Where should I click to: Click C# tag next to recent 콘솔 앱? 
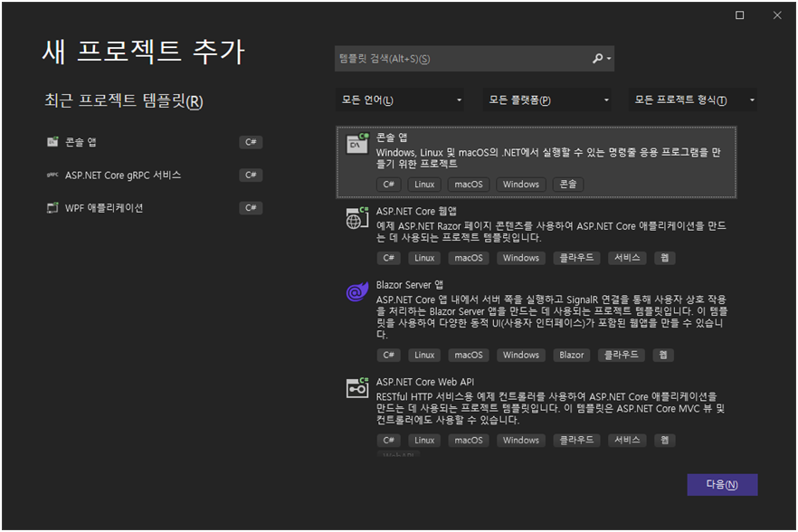[251, 142]
